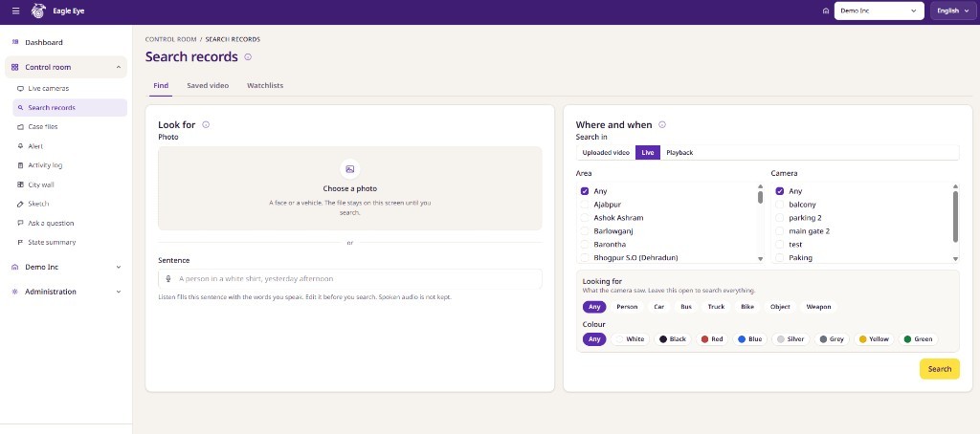Image resolution: width=980 pixels, height=434 pixels.
Task: Click the Choose a photo upload area
Action: [350, 188]
